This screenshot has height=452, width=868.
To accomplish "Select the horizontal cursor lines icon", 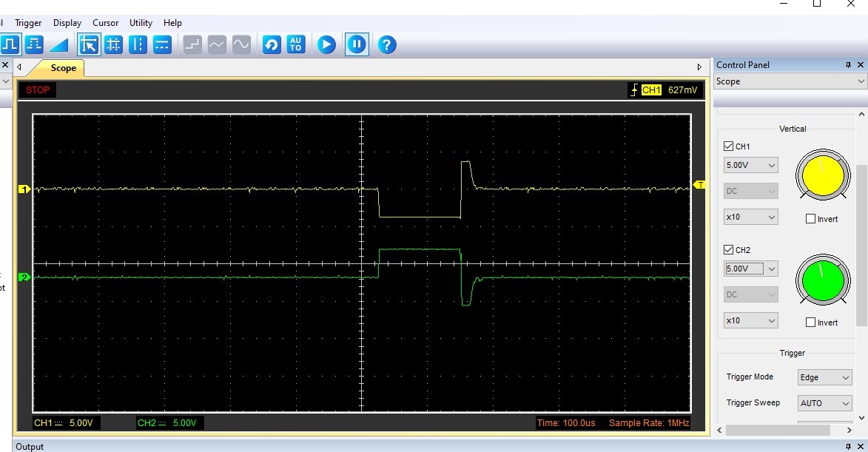I will 162,45.
